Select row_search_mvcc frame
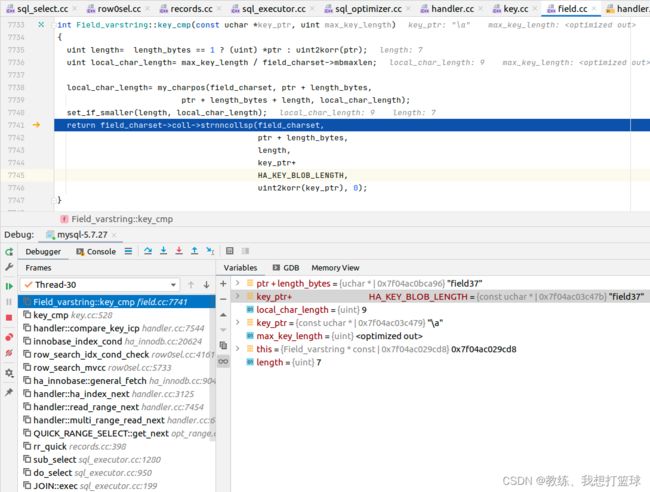The width and height of the screenshot is (650, 492). 116,368
